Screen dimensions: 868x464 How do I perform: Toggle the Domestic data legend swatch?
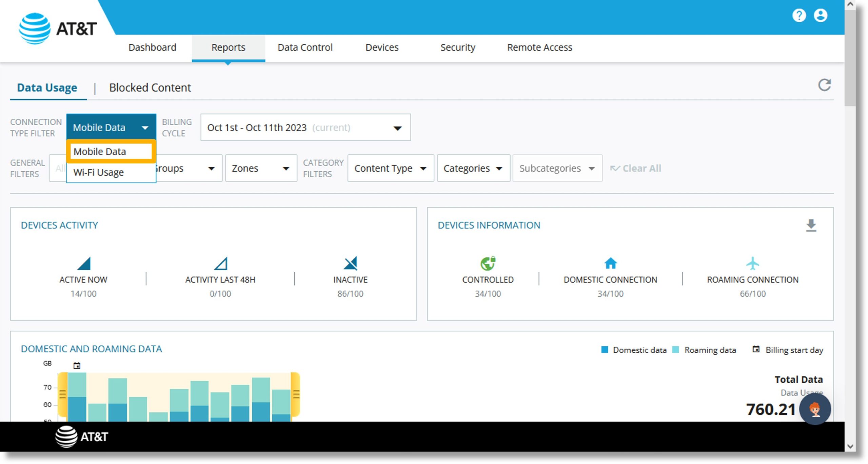click(604, 350)
